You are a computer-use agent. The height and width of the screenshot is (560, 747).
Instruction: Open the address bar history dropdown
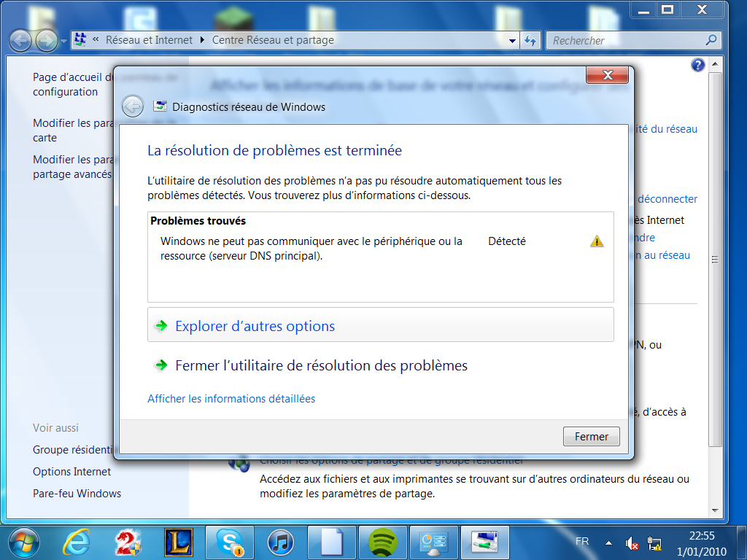(x=512, y=41)
